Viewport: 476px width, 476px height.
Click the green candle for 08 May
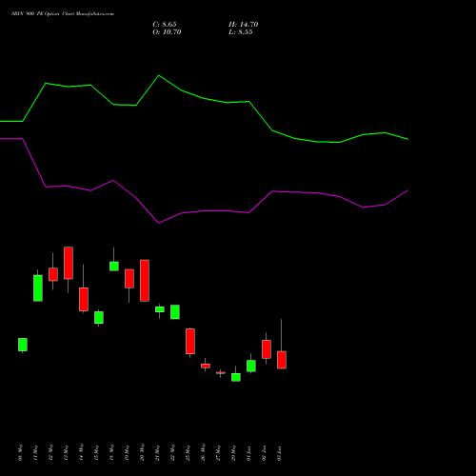[x=23, y=345]
